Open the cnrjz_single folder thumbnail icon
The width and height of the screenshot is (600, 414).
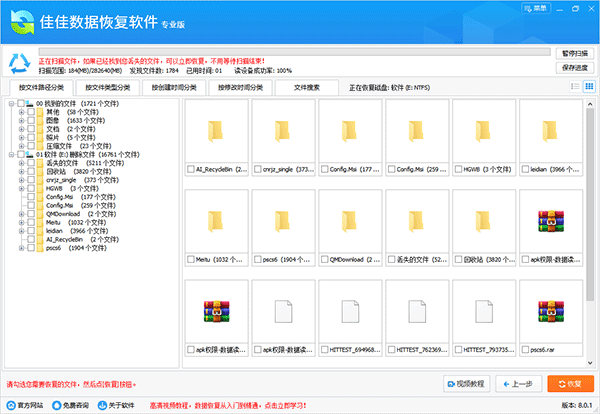pyautogui.click(x=282, y=131)
